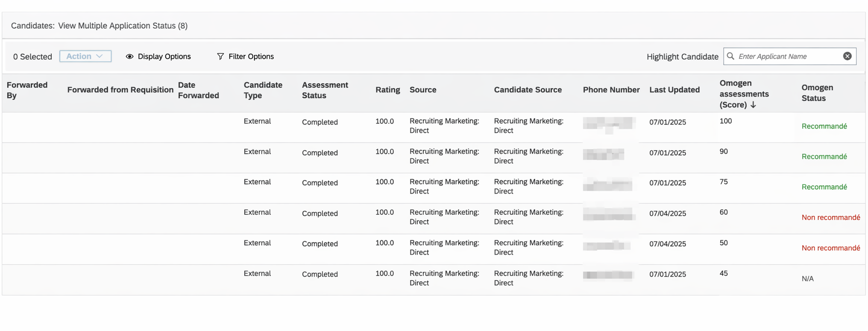868x331 pixels.
Task: Click Recommandé status in score 75 row
Action: pos(824,187)
